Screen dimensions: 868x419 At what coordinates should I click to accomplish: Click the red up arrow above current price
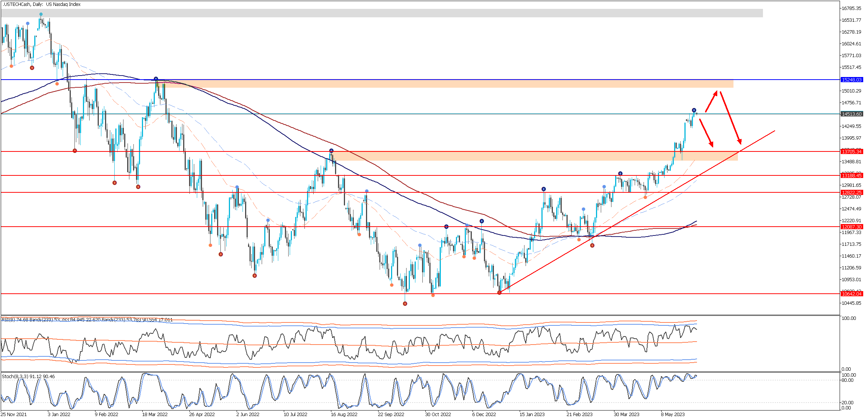(x=711, y=101)
